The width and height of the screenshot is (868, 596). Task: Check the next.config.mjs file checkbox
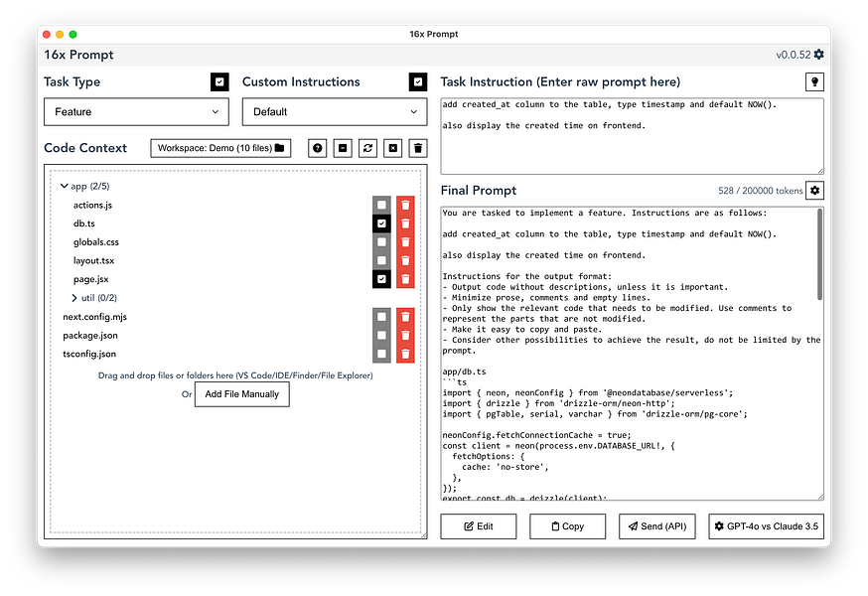pyautogui.click(x=381, y=317)
